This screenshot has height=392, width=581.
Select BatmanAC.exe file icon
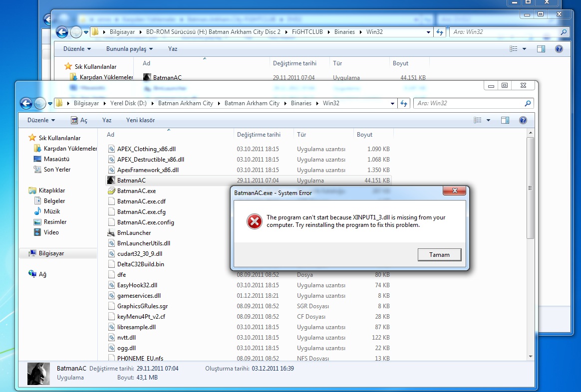pyautogui.click(x=111, y=191)
